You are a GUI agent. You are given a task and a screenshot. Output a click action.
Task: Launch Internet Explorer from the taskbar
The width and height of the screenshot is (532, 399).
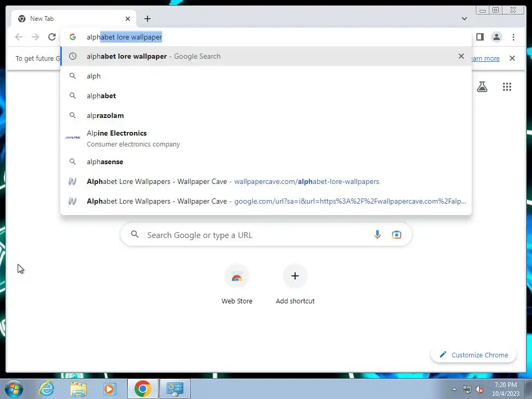coord(46,389)
